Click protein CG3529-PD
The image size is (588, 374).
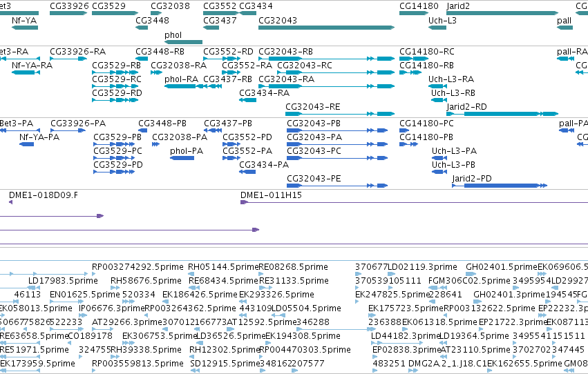(x=118, y=165)
